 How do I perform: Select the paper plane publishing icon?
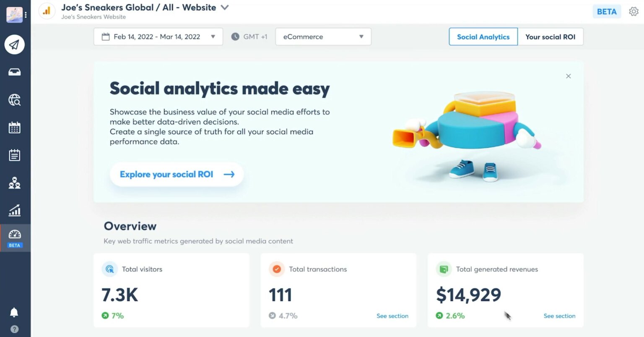point(15,44)
